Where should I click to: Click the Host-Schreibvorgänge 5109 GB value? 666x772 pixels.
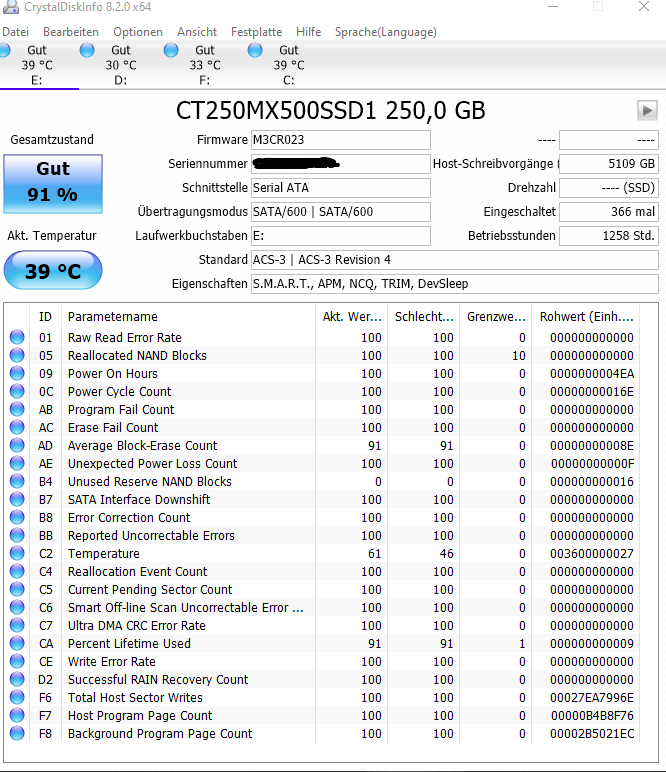[x=609, y=163]
